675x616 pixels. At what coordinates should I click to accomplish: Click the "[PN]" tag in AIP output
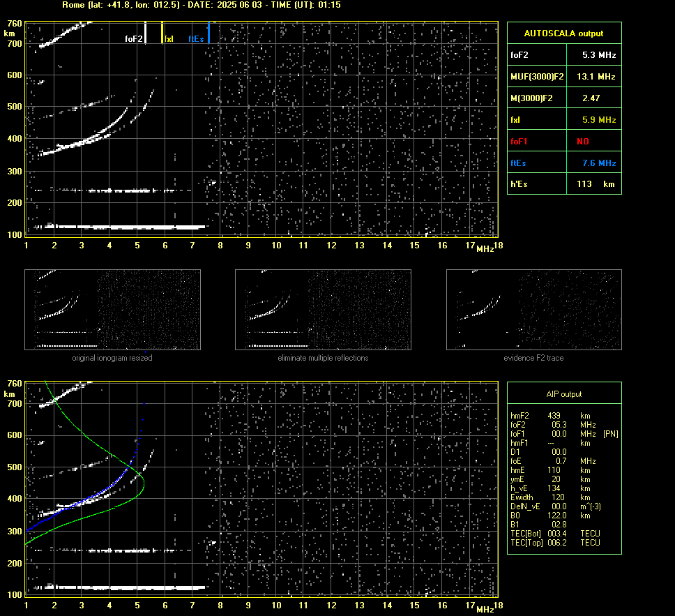point(611,434)
